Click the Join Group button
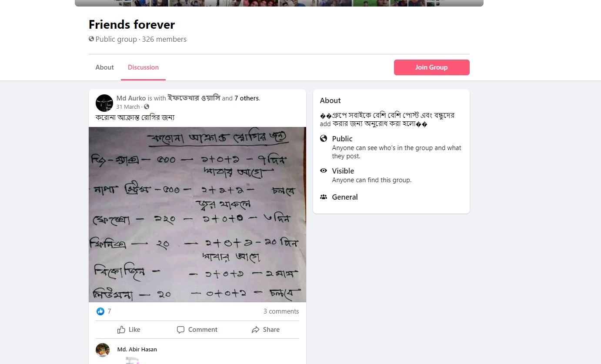This screenshot has height=364, width=601. 432,67
